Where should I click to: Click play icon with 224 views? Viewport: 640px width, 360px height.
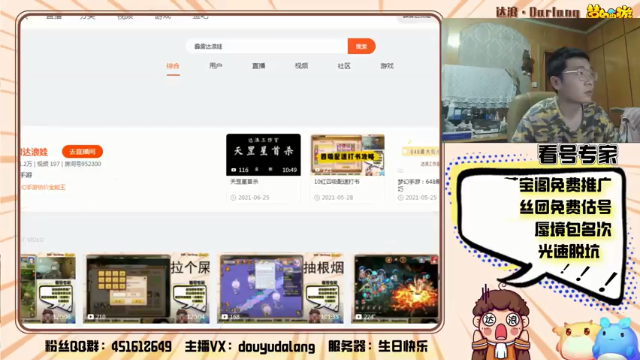[358, 317]
